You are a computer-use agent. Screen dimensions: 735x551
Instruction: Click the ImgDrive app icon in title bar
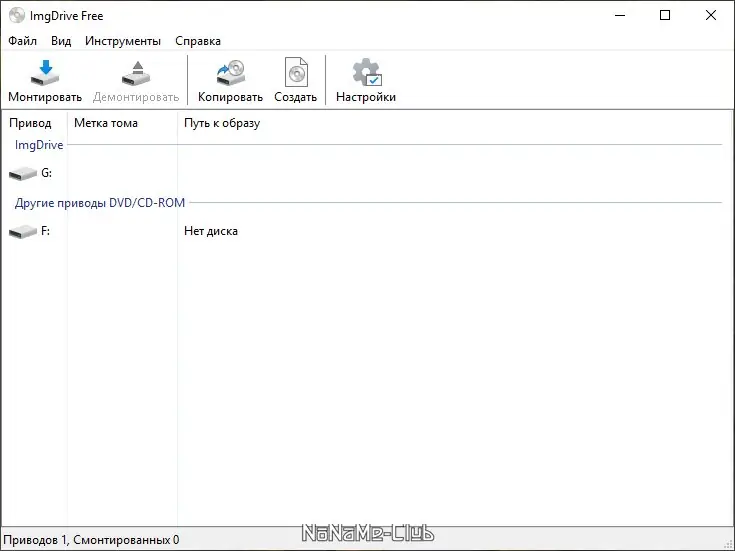click(17, 15)
